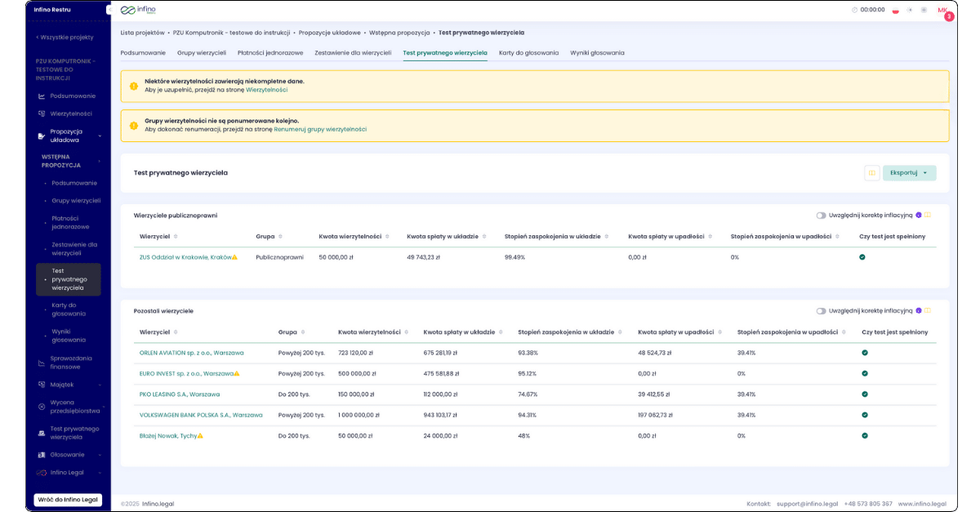Select the Test prywatnego wierzyciela tab
The width and height of the screenshot is (980, 512).
[445, 53]
